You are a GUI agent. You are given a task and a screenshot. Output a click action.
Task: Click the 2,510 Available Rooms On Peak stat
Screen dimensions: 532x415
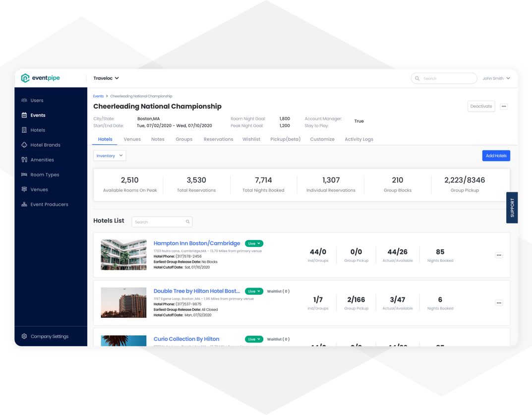point(130,184)
